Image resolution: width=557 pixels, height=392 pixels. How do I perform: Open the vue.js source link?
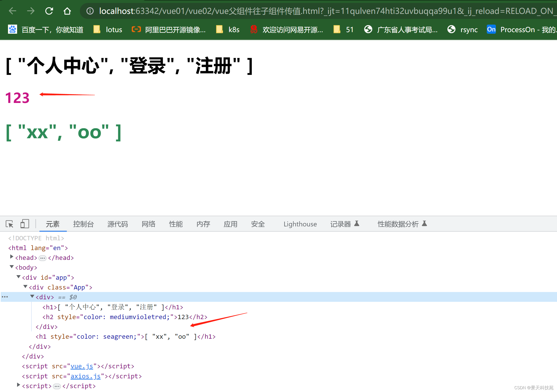tap(82, 366)
